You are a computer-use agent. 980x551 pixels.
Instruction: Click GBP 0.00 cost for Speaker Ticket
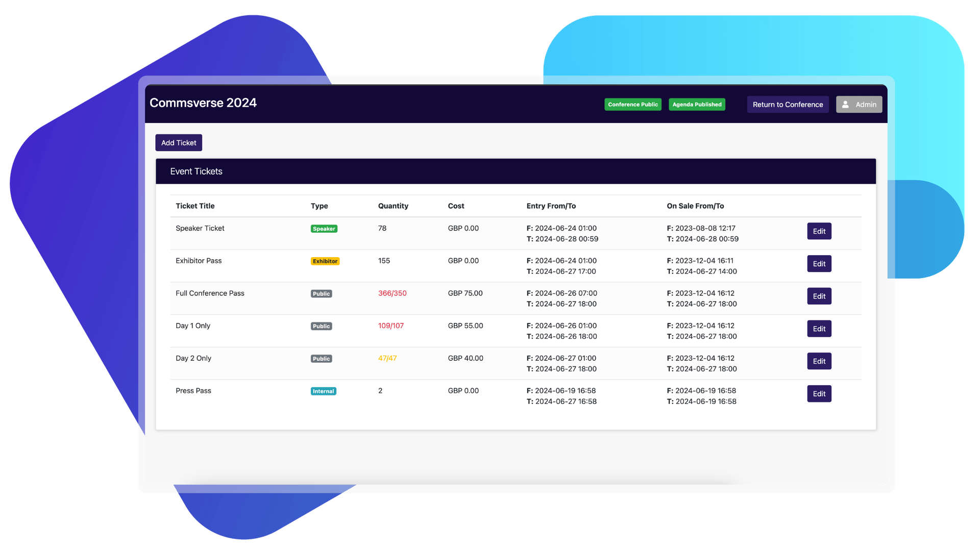pyautogui.click(x=463, y=229)
